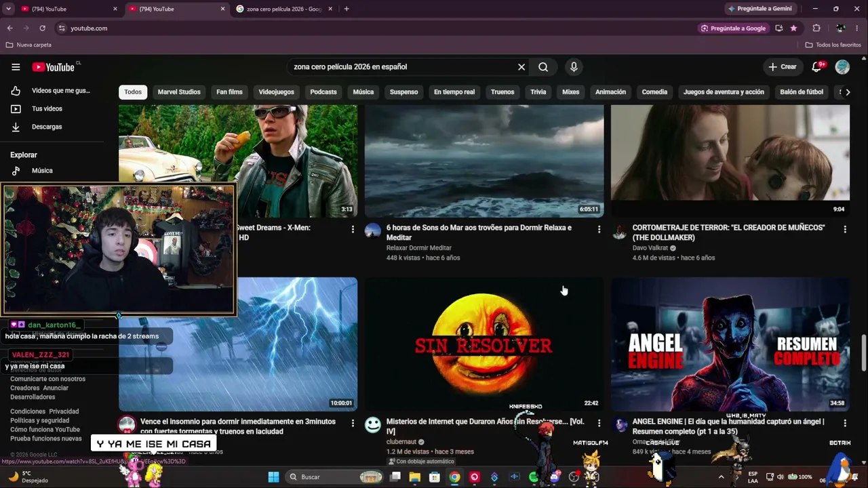Open the Desarrolladores footer link

tap(33, 397)
